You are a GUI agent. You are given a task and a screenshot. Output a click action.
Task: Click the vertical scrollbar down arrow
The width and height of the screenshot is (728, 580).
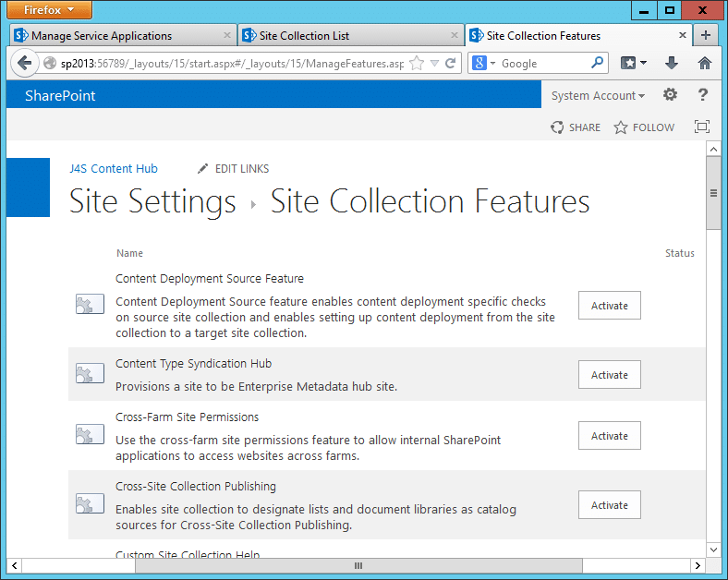(713, 550)
